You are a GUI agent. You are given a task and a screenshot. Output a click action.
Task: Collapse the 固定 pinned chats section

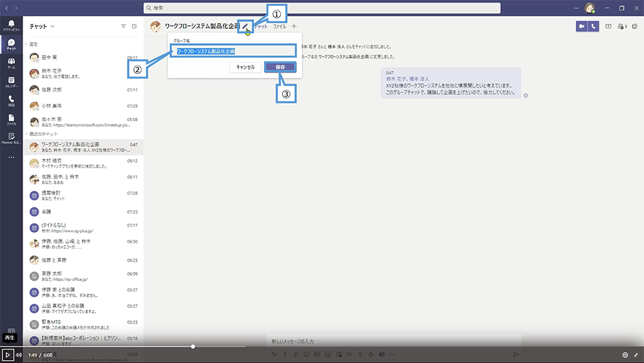click(26, 44)
